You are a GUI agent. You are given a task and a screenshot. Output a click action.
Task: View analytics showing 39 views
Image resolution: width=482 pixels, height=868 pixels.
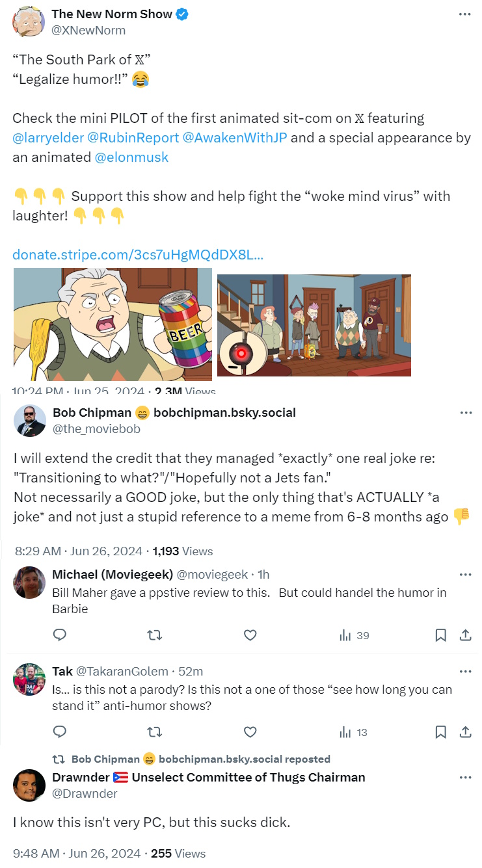(x=355, y=635)
